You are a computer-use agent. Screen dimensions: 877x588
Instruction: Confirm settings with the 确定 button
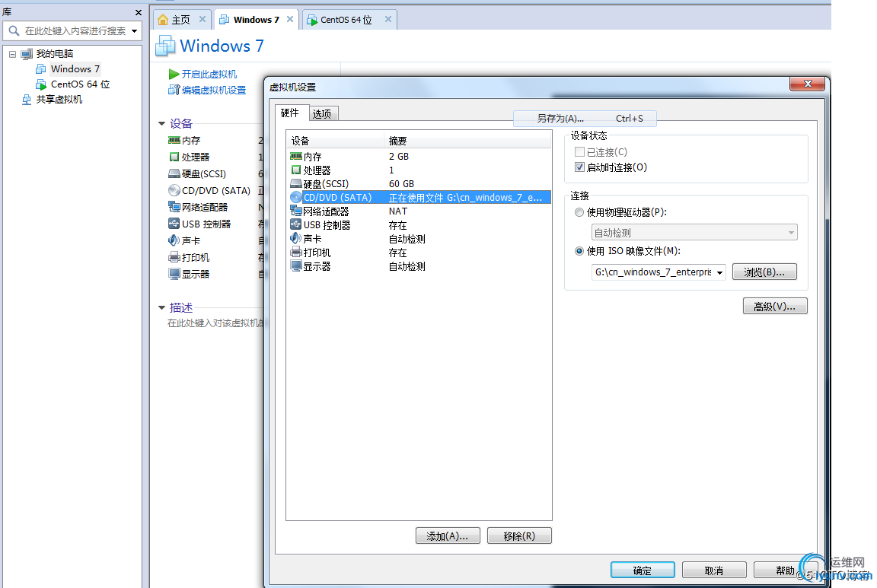click(643, 570)
